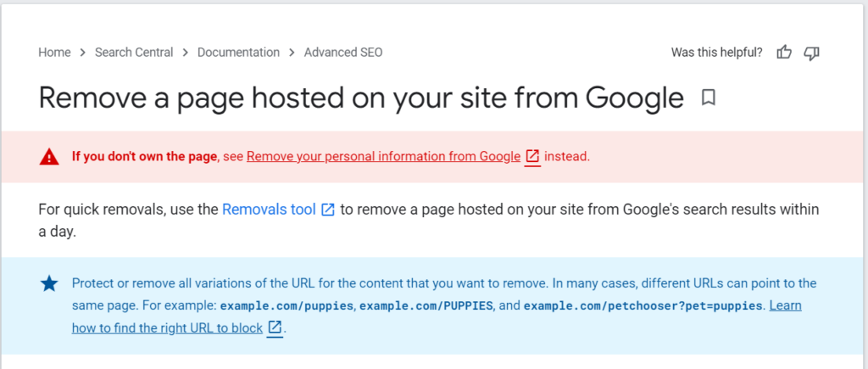Click the example.com/puppies code text
Image resolution: width=868 pixels, height=369 pixels.
(287, 306)
